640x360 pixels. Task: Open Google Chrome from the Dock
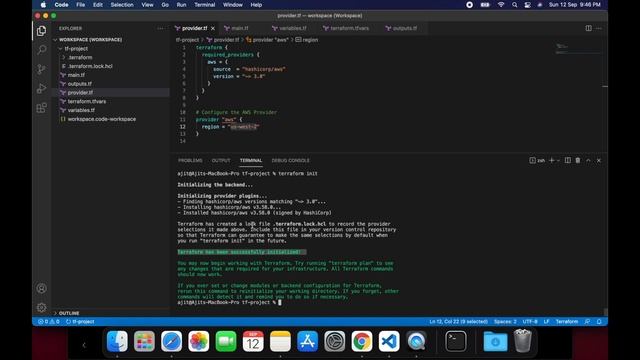tap(362, 341)
